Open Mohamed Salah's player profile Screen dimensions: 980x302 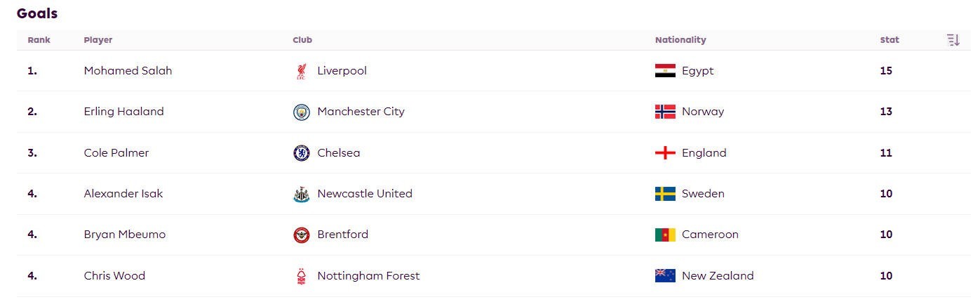click(128, 71)
